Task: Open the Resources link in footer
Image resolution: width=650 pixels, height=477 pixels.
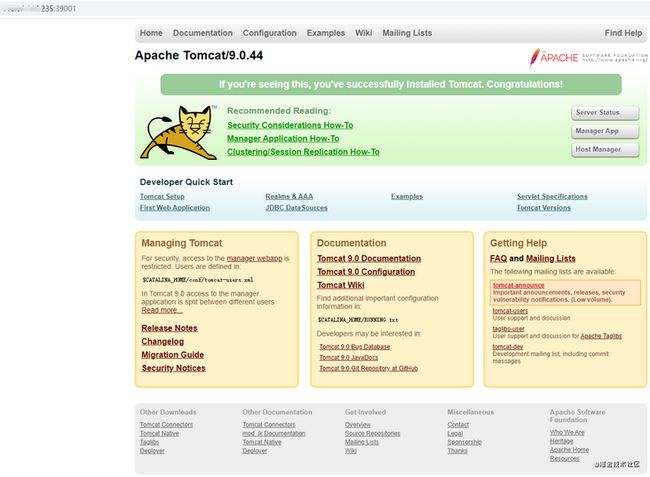Action: pyautogui.click(x=565, y=458)
